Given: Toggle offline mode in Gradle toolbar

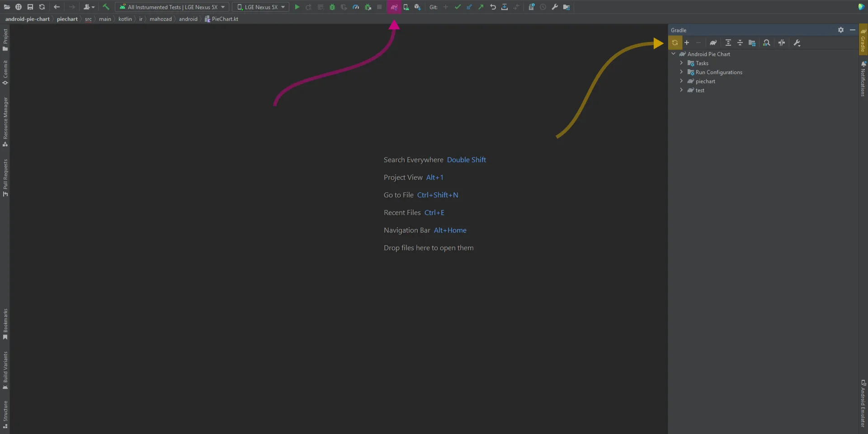Looking at the screenshot, I should click(782, 42).
